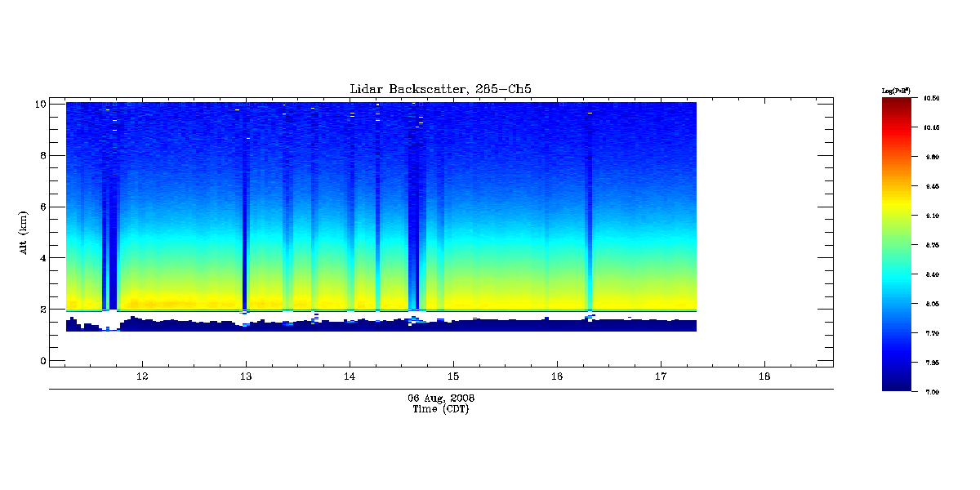Click the y-axis tick label '4'
980x490 pixels.
tap(42, 258)
